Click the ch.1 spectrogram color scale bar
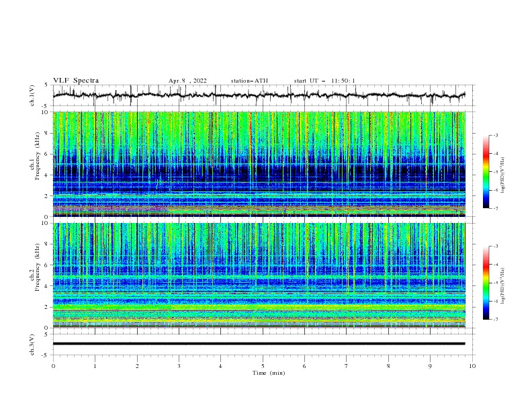This screenshot has height=411, width=532. pos(486,172)
